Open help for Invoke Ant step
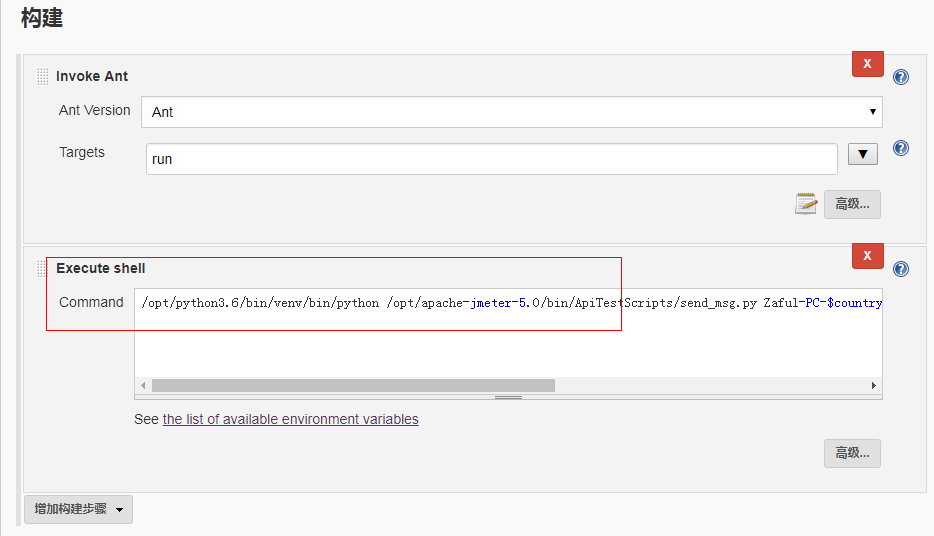934x536 pixels. coord(901,77)
